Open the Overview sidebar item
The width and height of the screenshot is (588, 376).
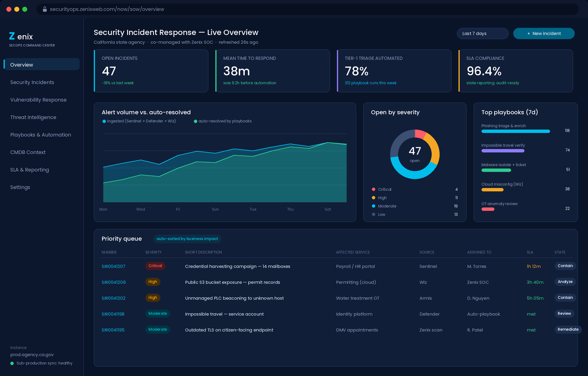(x=42, y=64)
